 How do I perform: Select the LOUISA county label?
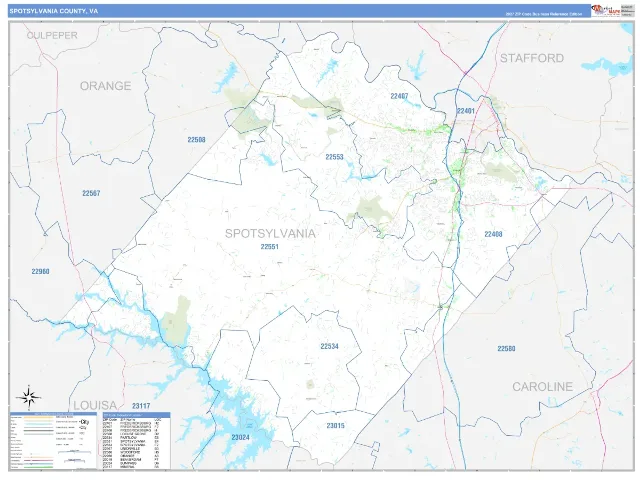pos(95,405)
